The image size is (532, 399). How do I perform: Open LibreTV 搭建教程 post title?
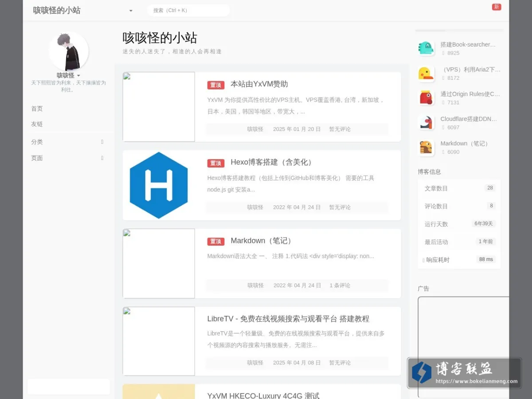[x=288, y=319]
